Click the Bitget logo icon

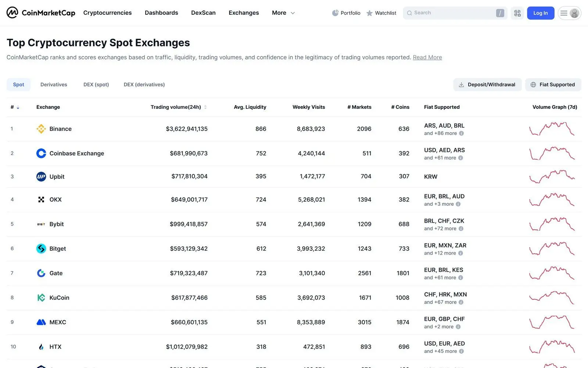[x=41, y=249]
